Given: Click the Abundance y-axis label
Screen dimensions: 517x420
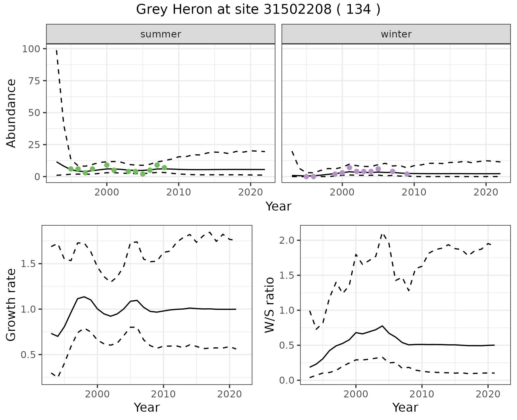Looking at the screenshot, I should 11,113.
